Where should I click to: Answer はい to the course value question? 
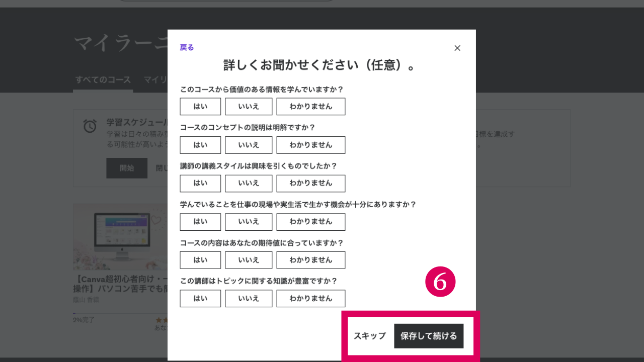tap(200, 107)
